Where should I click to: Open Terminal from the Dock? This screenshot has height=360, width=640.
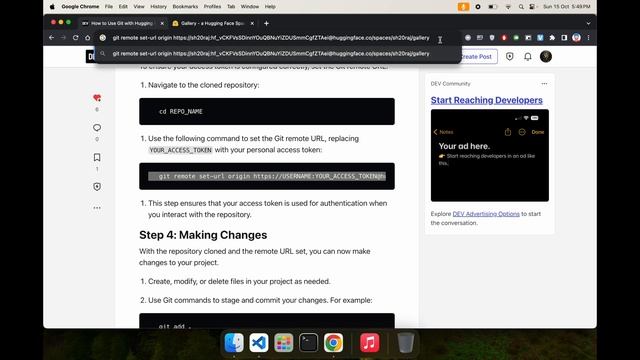tap(308, 342)
